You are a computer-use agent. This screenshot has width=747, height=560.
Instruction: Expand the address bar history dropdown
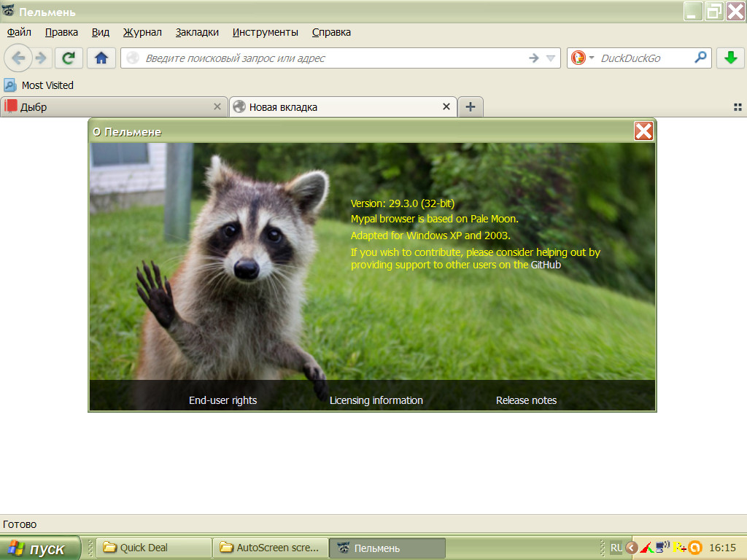pos(551,58)
